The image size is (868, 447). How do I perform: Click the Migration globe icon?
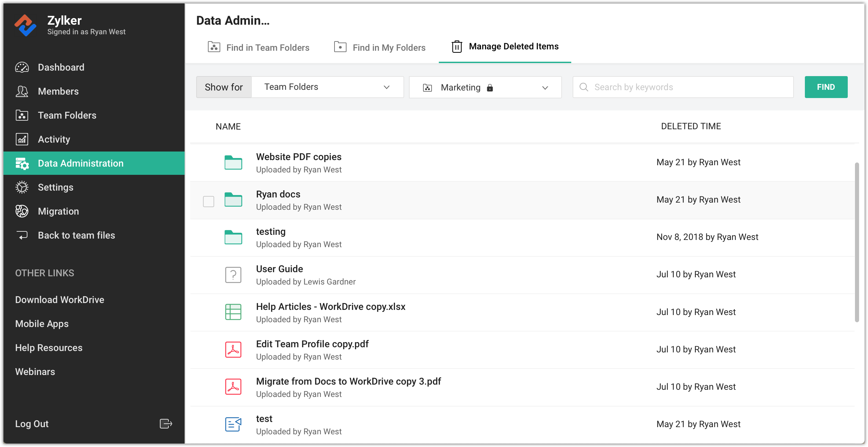point(22,211)
